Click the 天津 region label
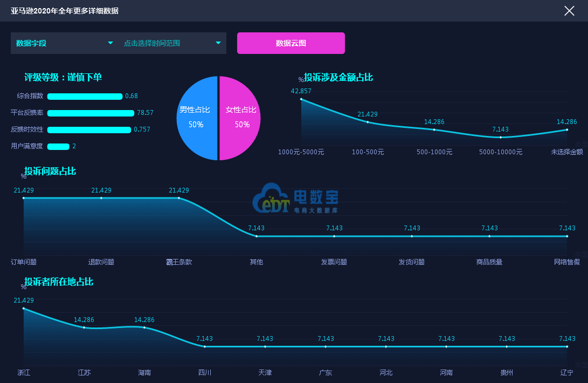588x383 pixels. (265, 373)
